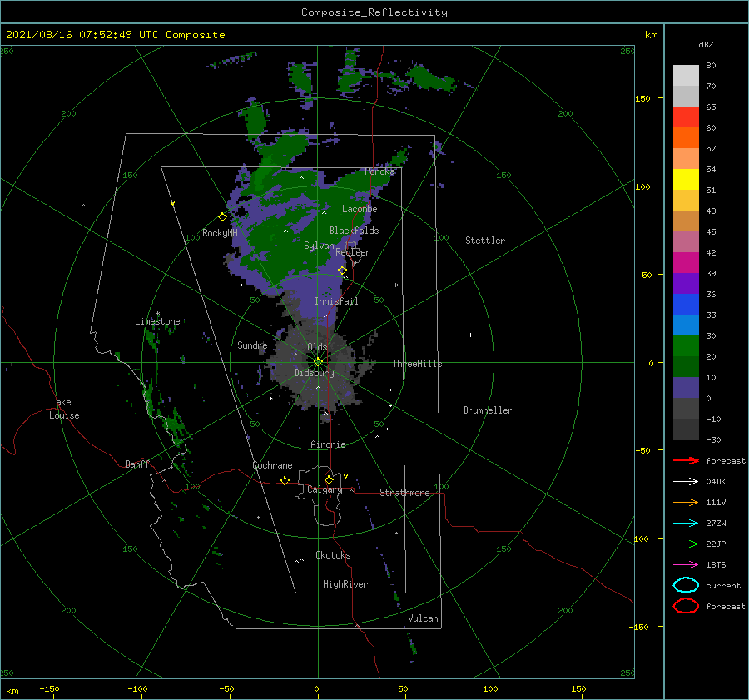749x700 pixels.
Task: Click the Banff label
Action: [x=137, y=464]
